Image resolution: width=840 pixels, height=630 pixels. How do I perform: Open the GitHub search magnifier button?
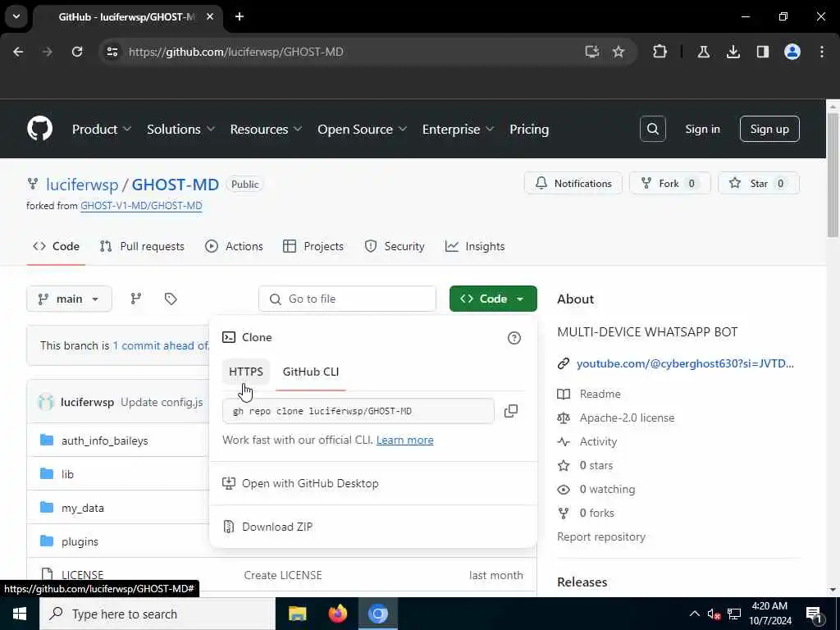(652, 129)
